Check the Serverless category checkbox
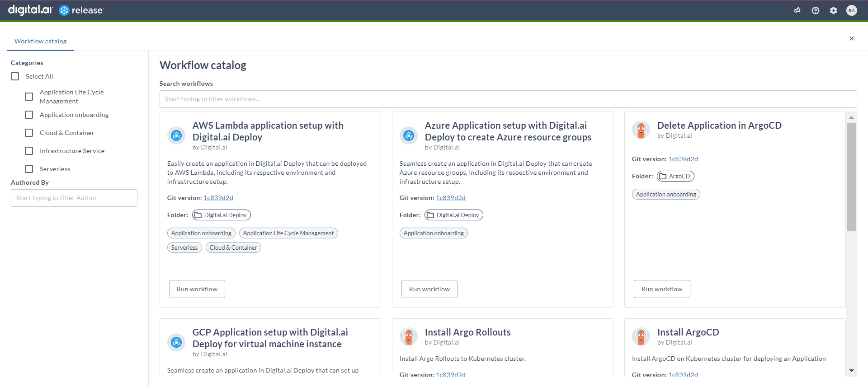This screenshot has height=387, width=868. [x=29, y=169]
